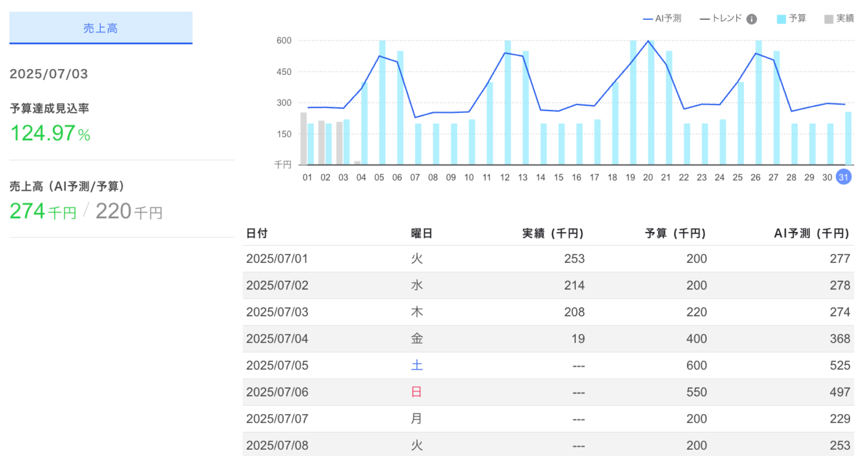Toggle the トレンド series in the legend

[721, 18]
